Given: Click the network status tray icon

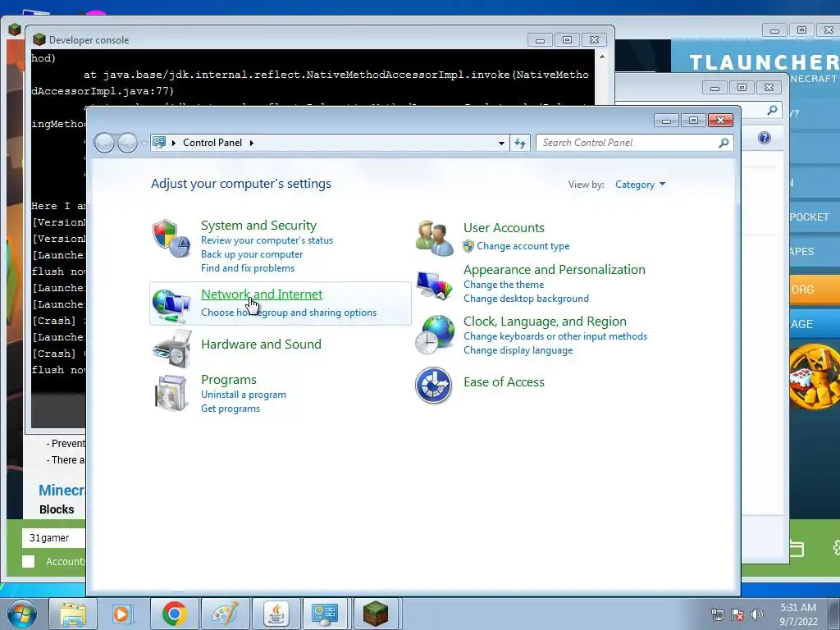Looking at the screenshot, I should [717, 614].
